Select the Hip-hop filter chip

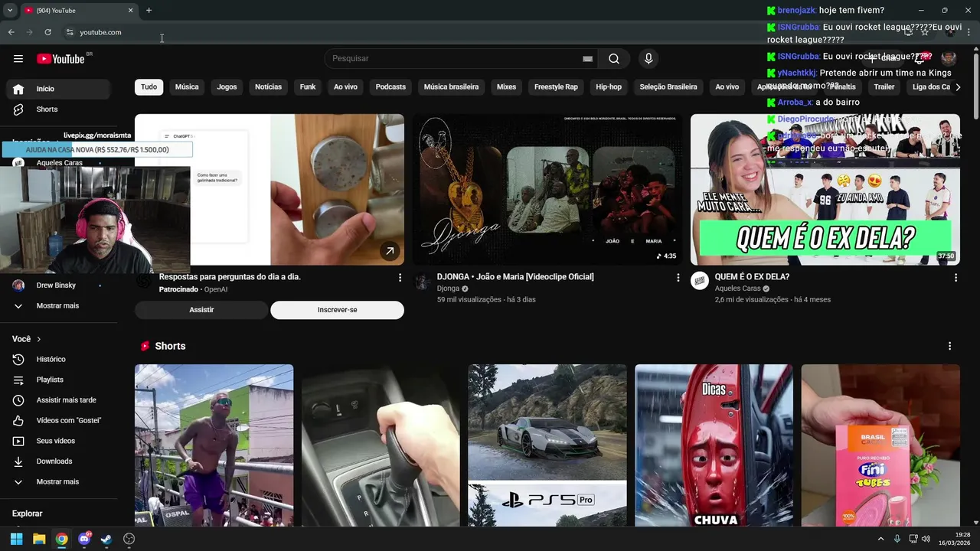(x=609, y=86)
